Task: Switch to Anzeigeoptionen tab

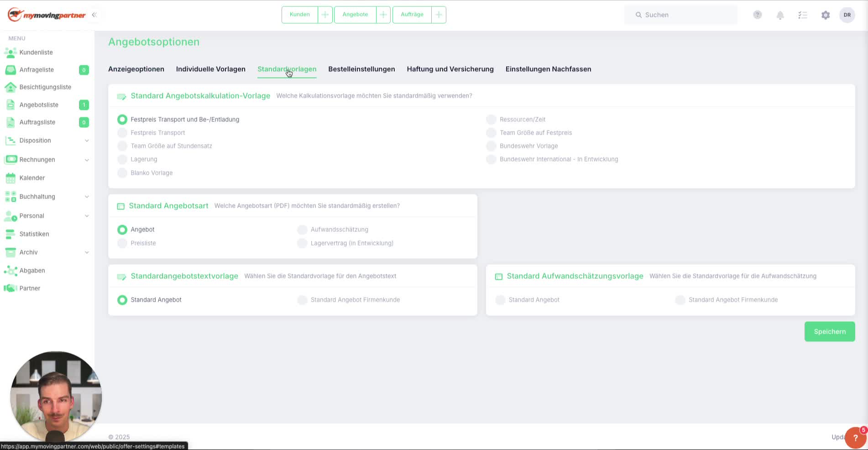Action: point(136,69)
